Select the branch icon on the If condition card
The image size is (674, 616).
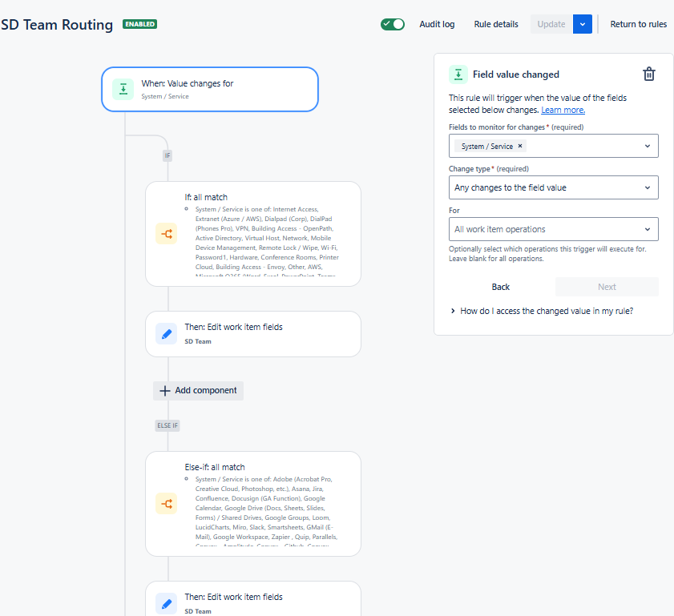pyautogui.click(x=166, y=235)
